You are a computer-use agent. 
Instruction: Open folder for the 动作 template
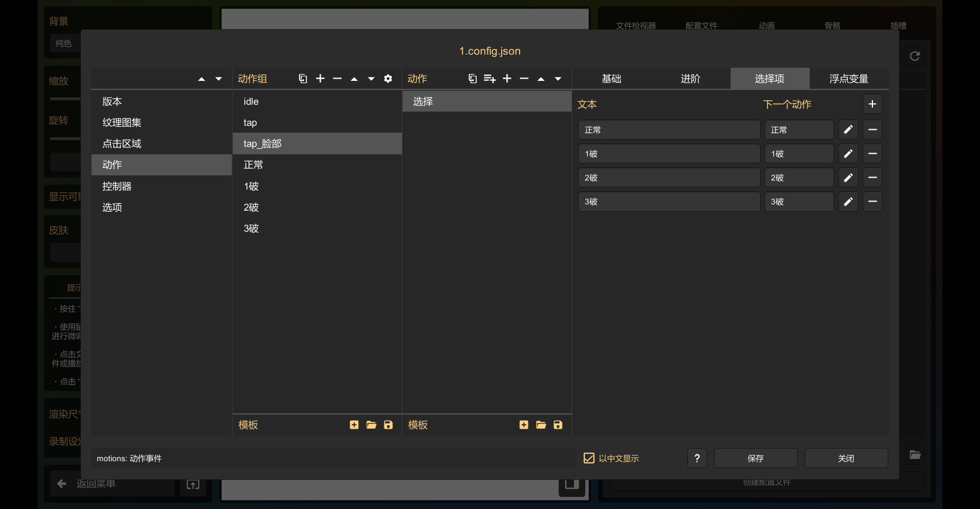coord(541,425)
